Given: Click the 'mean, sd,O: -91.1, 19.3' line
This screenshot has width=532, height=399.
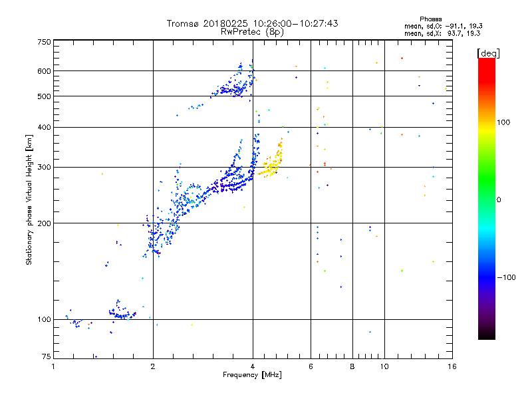Looking at the screenshot, I should [x=443, y=26].
